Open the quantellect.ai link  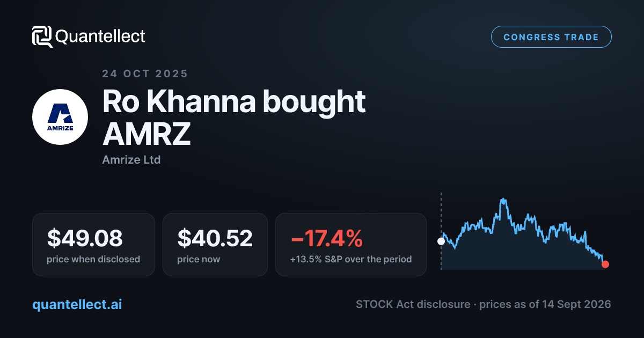pos(77,304)
